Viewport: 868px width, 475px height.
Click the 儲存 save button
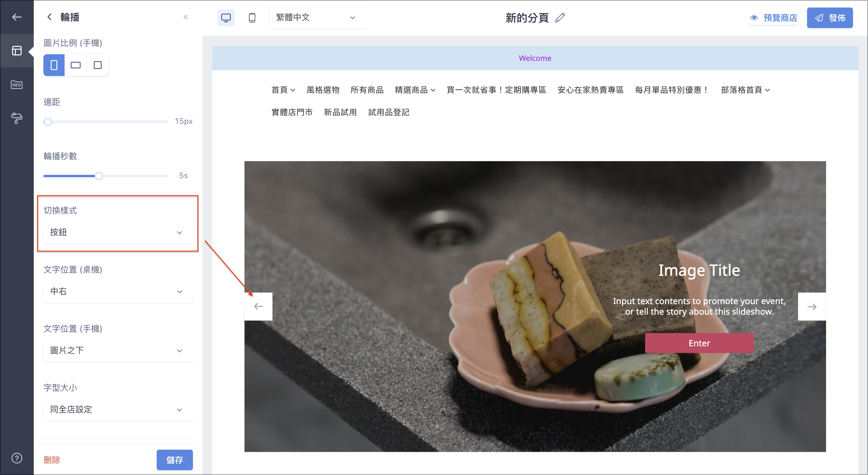pos(175,460)
